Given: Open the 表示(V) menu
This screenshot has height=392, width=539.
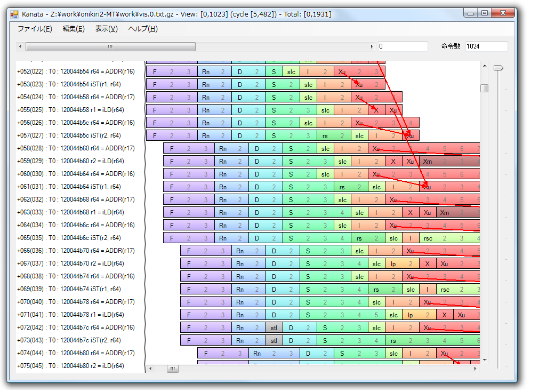Looking at the screenshot, I should pos(106,29).
